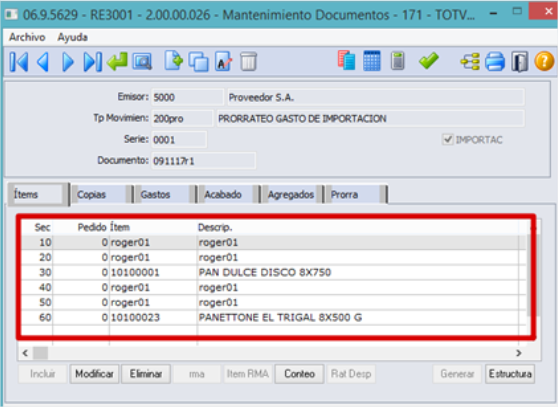Screen dimensions: 558x407
Task: Click the Eliminar button
Action: pyautogui.click(x=146, y=374)
